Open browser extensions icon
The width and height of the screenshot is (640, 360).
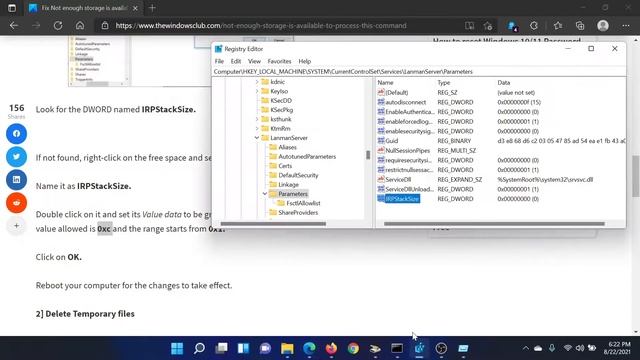pyautogui.click(x=534, y=25)
